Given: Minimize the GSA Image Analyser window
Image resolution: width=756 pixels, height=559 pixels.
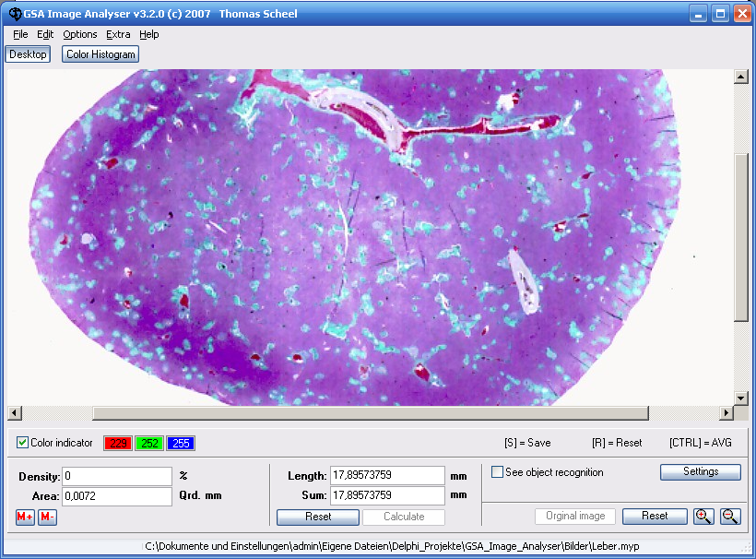Looking at the screenshot, I should click(698, 14).
